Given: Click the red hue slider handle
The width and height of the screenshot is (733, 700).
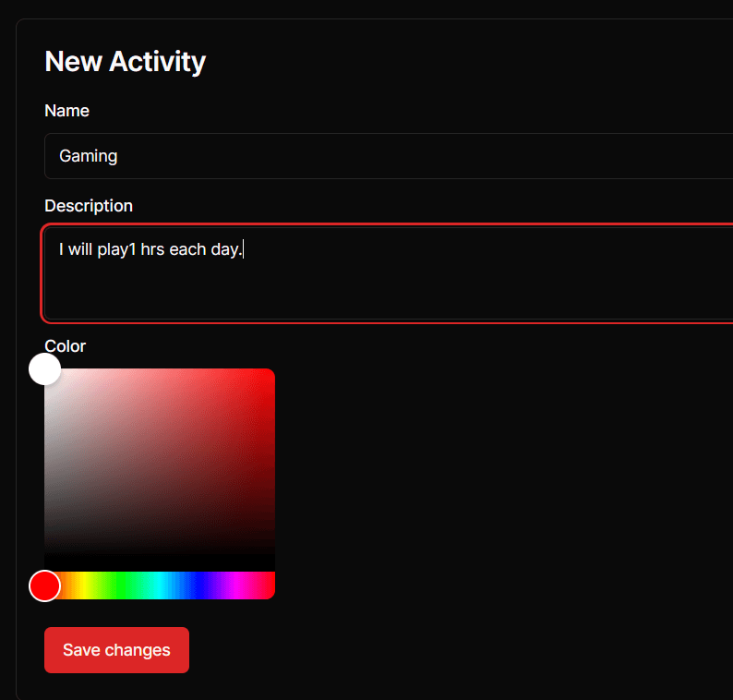Looking at the screenshot, I should point(45,585).
